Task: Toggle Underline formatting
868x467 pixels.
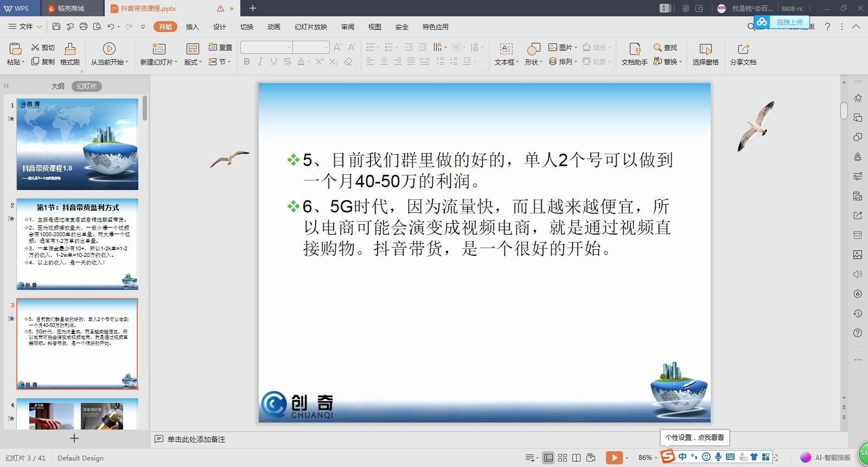Action: [274, 61]
